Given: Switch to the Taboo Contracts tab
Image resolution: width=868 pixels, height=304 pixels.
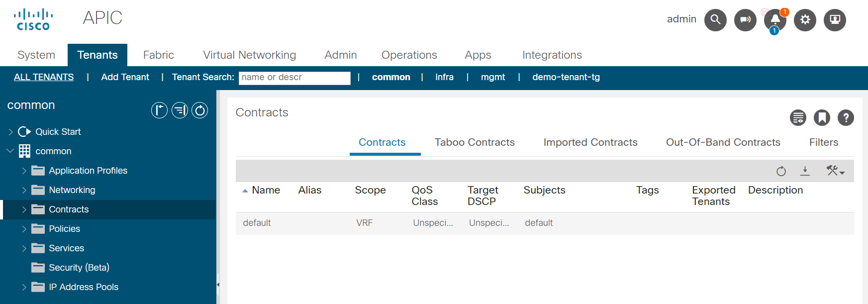Looking at the screenshot, I should click(475, 142).
